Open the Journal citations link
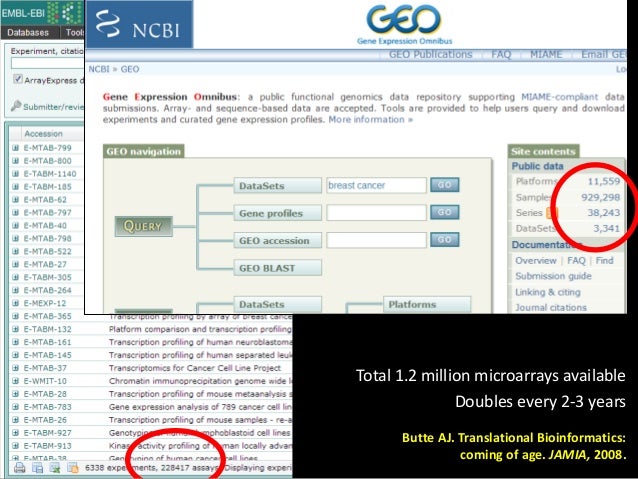 pos(551,308)
